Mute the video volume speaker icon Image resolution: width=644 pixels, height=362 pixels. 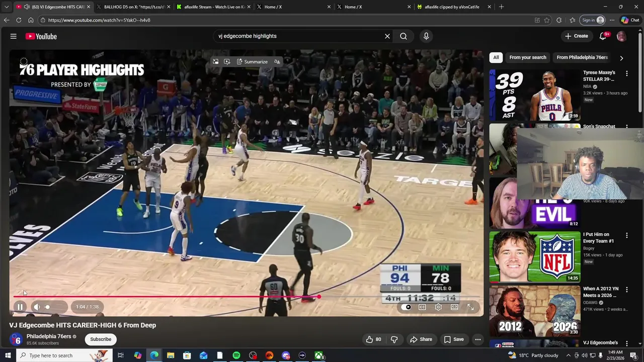coord(37,307)
